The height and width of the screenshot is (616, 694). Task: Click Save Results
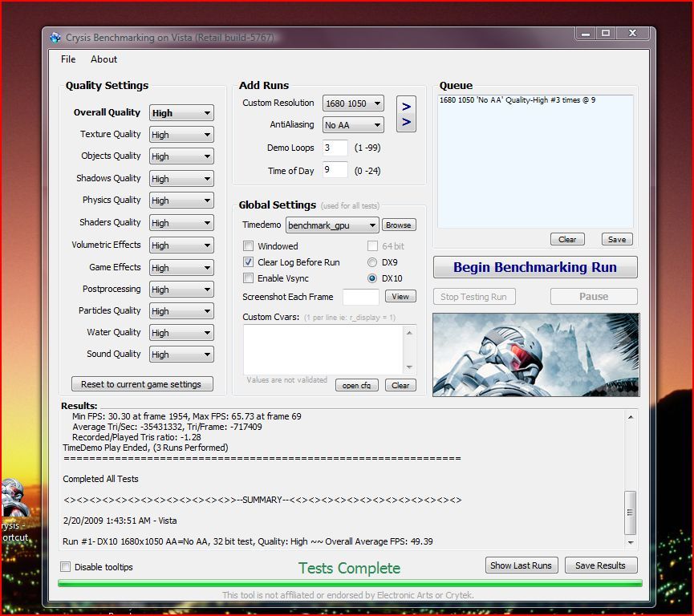click(601, 565)
